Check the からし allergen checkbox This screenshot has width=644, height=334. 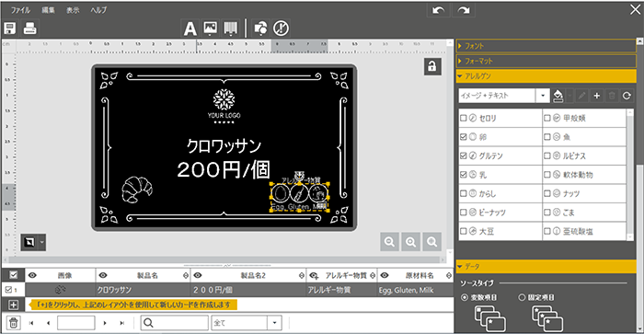point(464,193)
